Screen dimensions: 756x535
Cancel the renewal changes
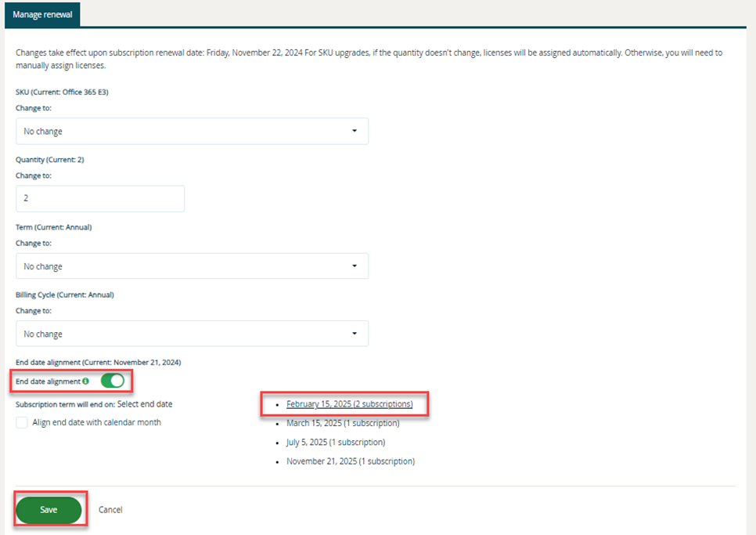(x=110, y=510)
